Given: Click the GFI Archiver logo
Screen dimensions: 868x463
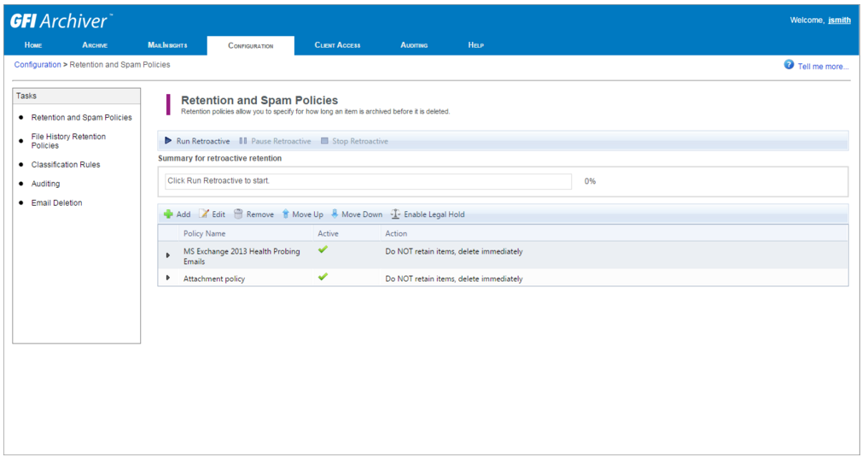Looking at the screenshot, I should 60,21.
